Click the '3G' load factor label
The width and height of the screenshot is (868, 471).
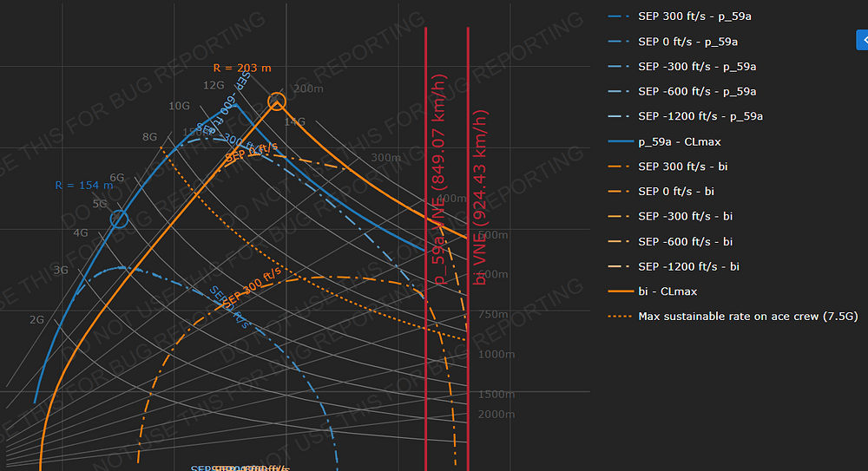(x=61, y=270)
